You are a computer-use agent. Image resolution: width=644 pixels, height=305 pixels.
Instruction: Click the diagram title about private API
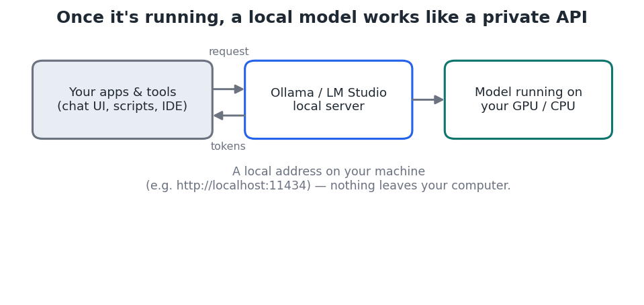pos(322,17)
